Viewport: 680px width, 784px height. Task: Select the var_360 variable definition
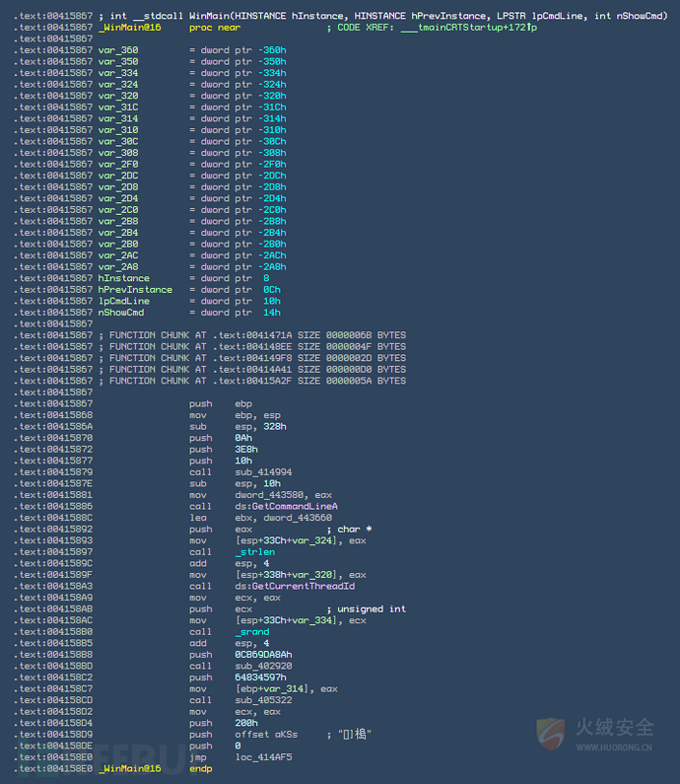click(x=118, y=50)
